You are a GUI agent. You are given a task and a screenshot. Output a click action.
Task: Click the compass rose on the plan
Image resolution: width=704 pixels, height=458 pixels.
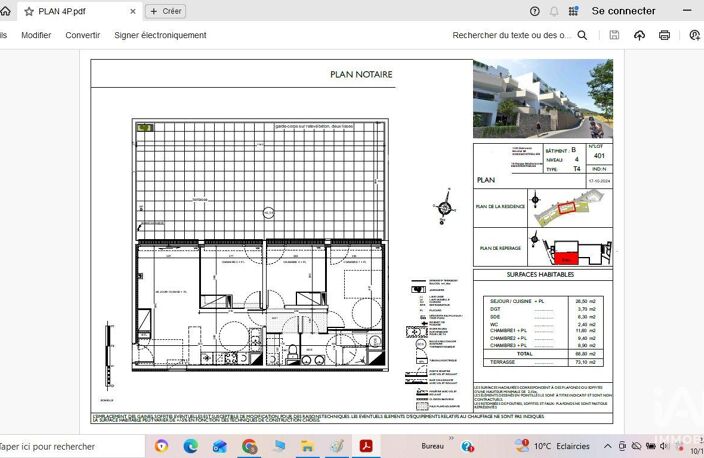[444, 207]
